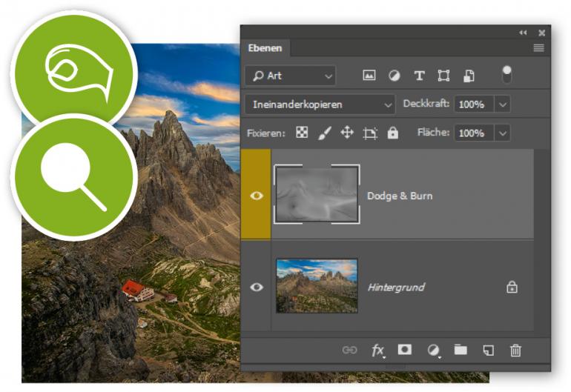
Task: Click the shape layer filter icon
Action: 443,76
